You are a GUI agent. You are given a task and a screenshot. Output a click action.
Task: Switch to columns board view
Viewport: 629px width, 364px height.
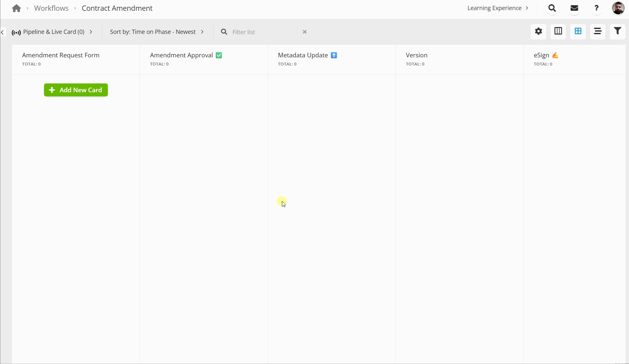[558, 31]
